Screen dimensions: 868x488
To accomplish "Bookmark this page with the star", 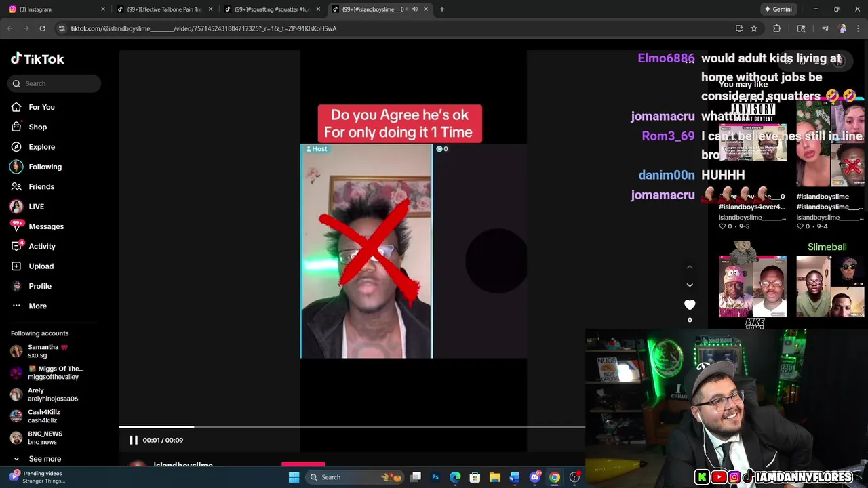I will point(754,28).
